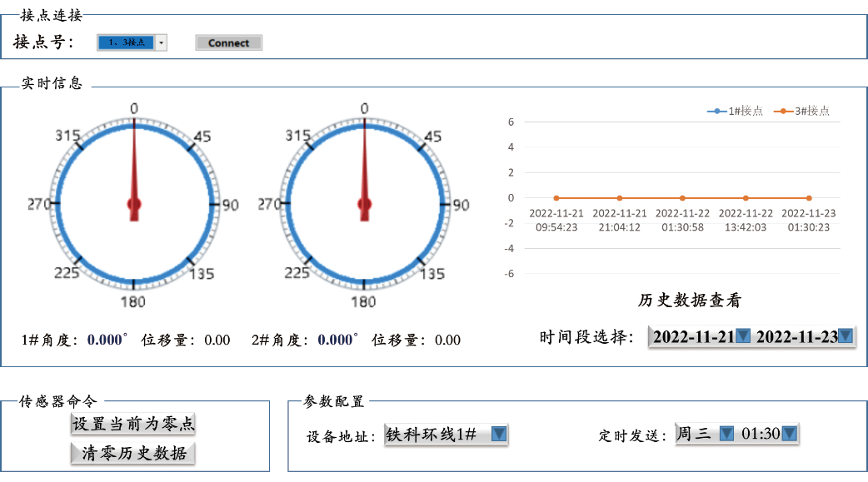
Task: Expand the 设备地址 铁科环线1# dropdown
Action: (498, 434)
